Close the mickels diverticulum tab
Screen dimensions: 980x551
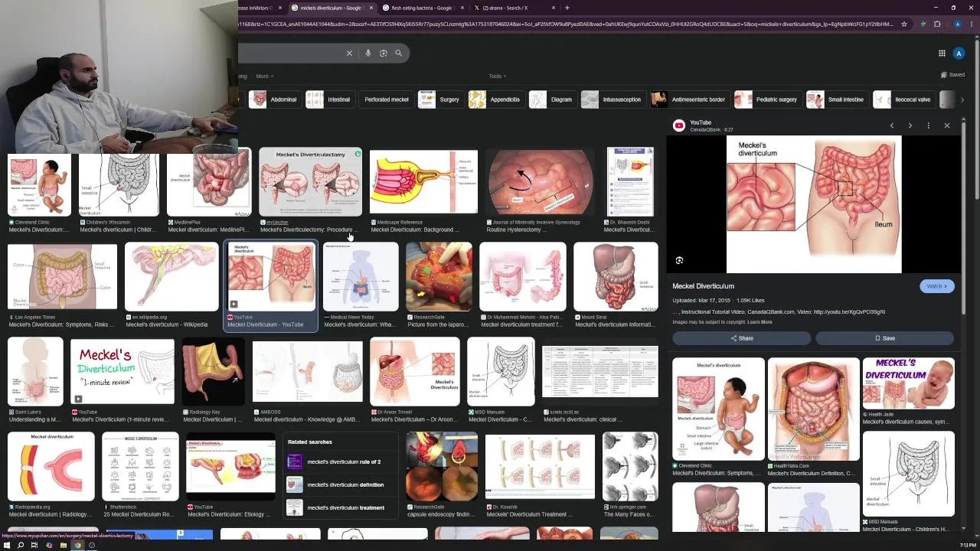pos(371,8)
